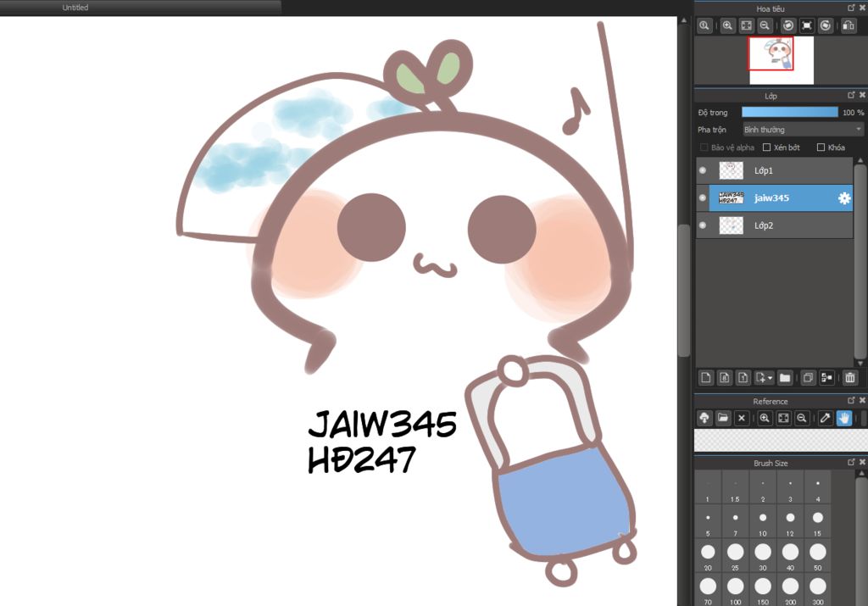Screen dimensions: 868x606
Task: Switch to the Untitled document tab
Action: [75, 8]
